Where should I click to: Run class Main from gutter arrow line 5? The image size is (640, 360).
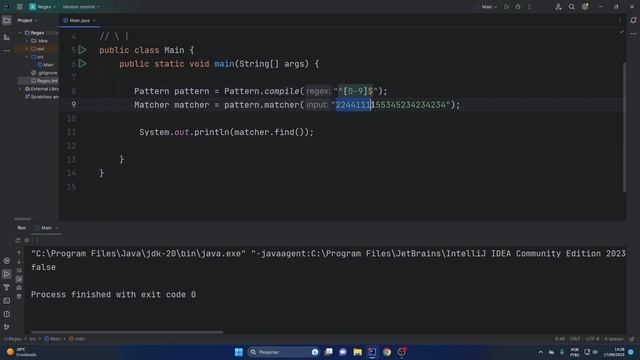[82, 50]
